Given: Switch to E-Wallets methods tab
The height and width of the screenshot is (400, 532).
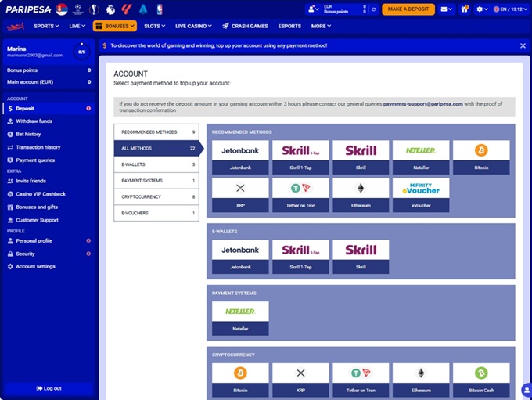Looking at the screenshot, I should pyautogui.click(x=156, y=164).
